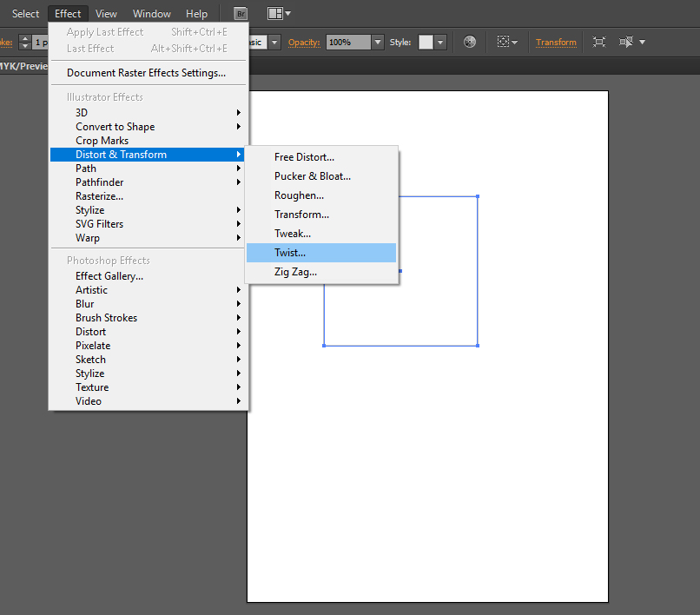This screenshot has height=615, width=700.
Task: Click the Style swatch thumbnail in the control bar
Action: click(x=425, y=41)
